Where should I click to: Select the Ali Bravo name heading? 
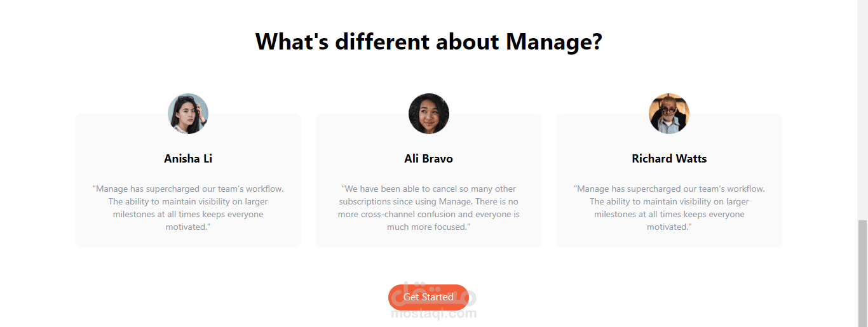[x=429, y=159]
